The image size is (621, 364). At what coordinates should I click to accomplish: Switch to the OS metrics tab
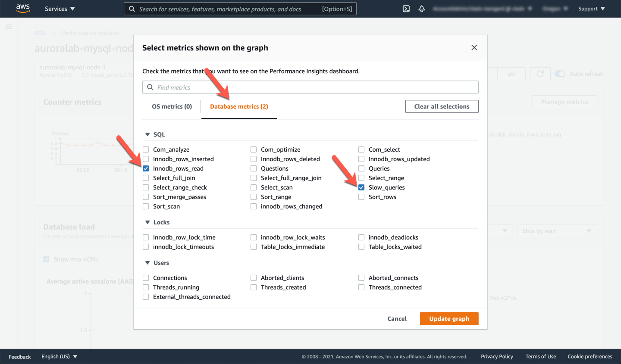(172, 106)
